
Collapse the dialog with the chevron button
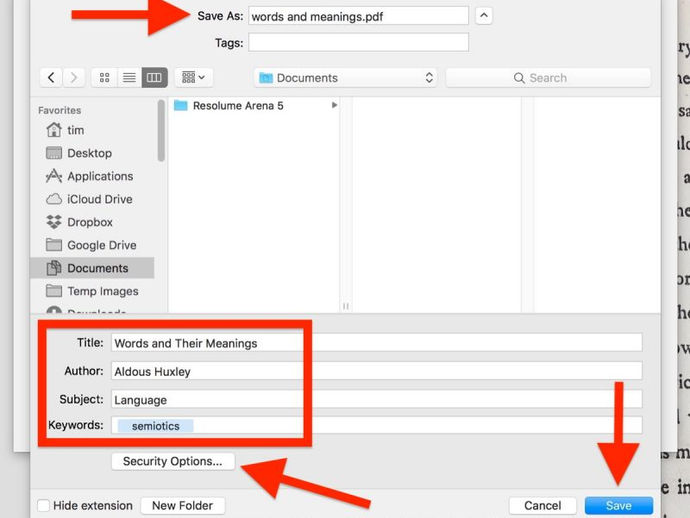point(484,16)
